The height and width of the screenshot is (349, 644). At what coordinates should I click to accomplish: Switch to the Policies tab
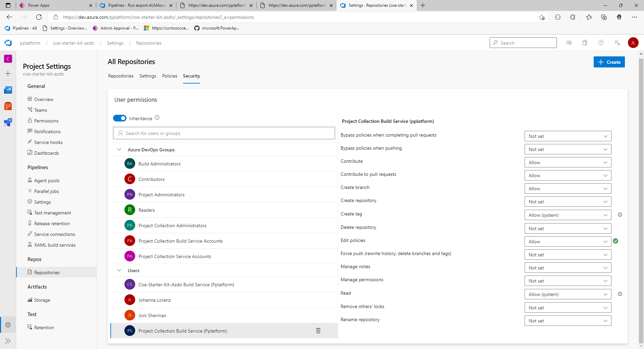point(170,76)
